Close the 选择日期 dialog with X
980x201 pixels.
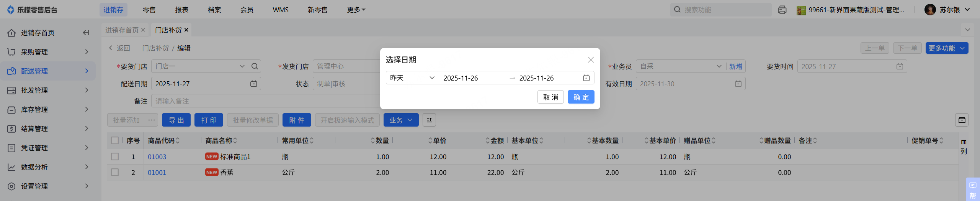click(591, 60)
